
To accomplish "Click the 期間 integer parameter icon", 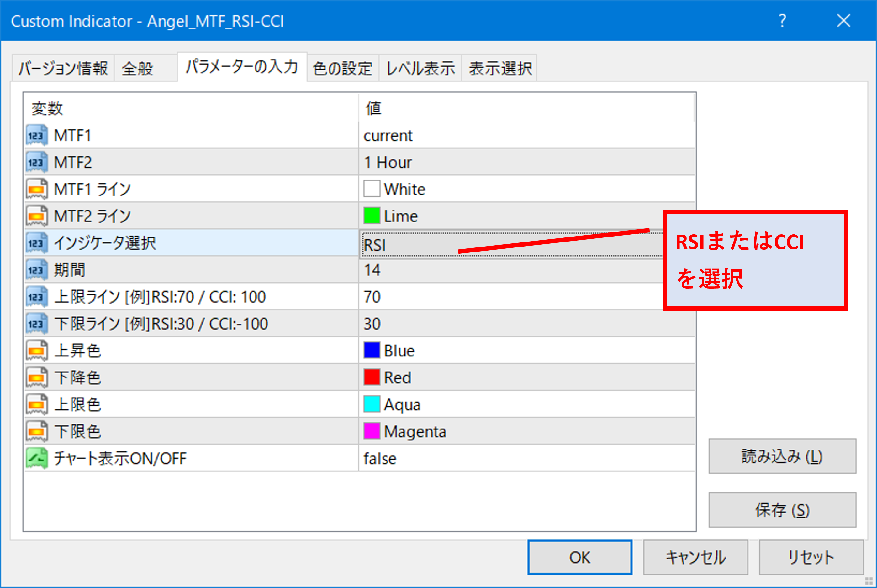I will [x=37, y=270].
